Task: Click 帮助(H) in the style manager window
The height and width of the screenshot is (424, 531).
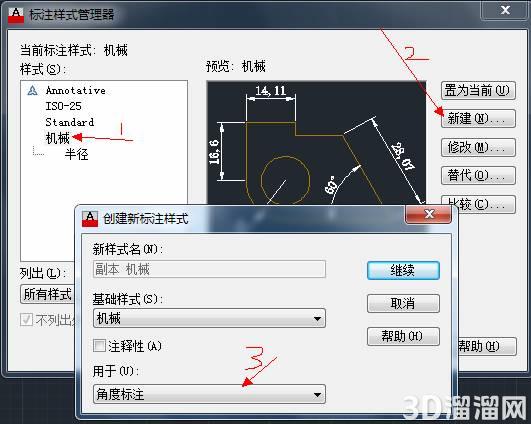Action: click(x=487, y=346)
